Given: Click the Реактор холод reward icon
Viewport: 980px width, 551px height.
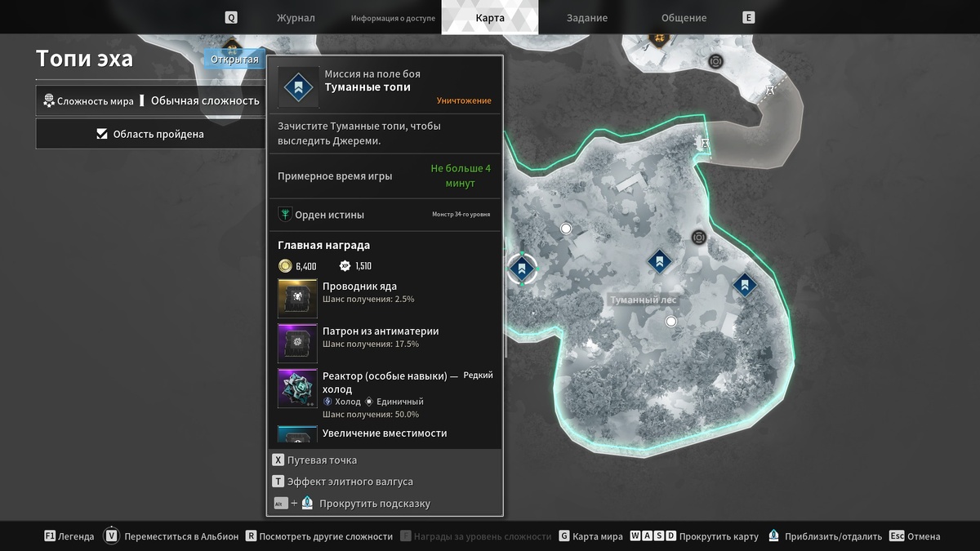Looking at the screenshot, I should point(298,389).
